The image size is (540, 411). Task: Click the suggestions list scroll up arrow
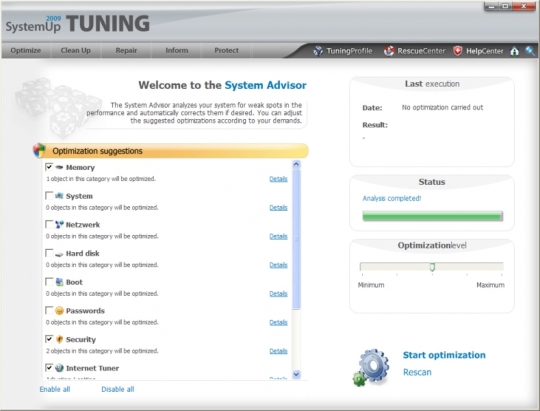[x=296, y=164]
